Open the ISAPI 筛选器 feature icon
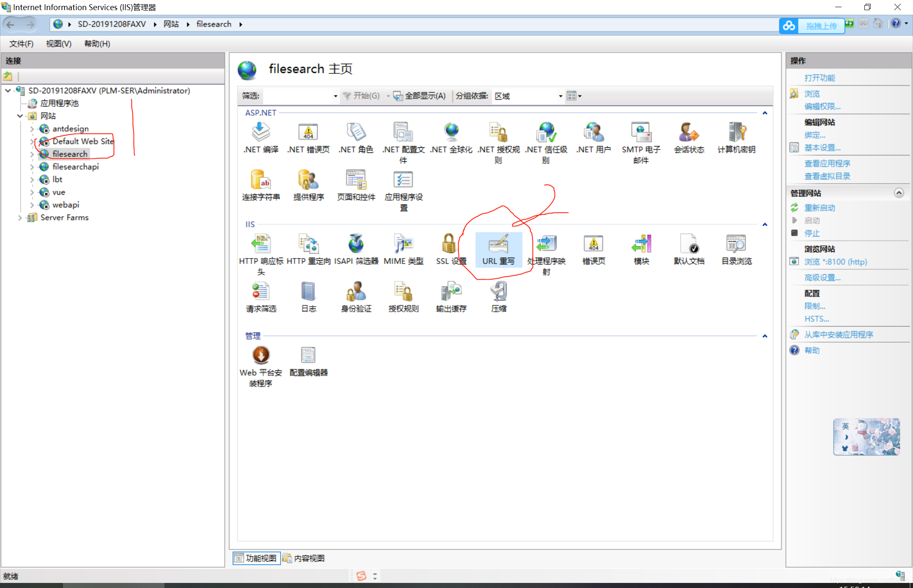The height and width of the screenshot is (588, 913). (356, 249)
